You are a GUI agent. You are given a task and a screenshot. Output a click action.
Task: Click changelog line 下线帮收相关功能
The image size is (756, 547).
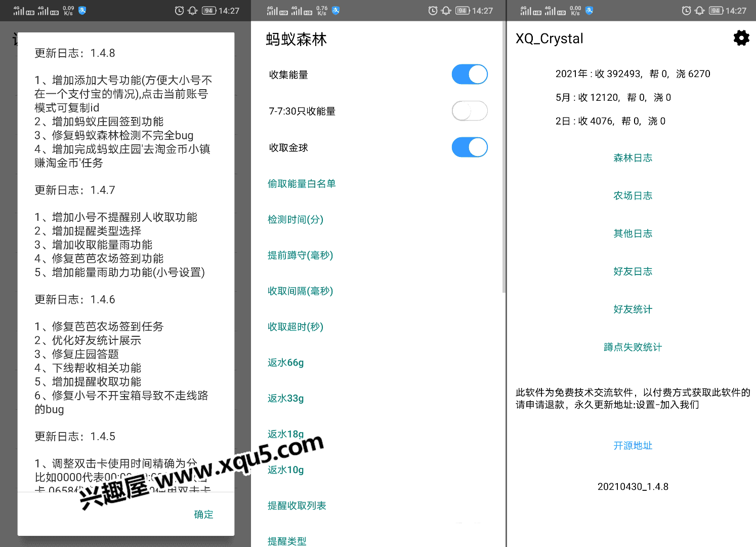88,368
